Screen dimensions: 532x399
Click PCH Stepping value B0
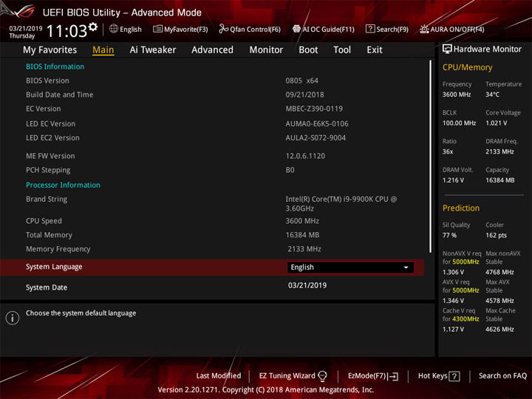click(x=290, y=170)
